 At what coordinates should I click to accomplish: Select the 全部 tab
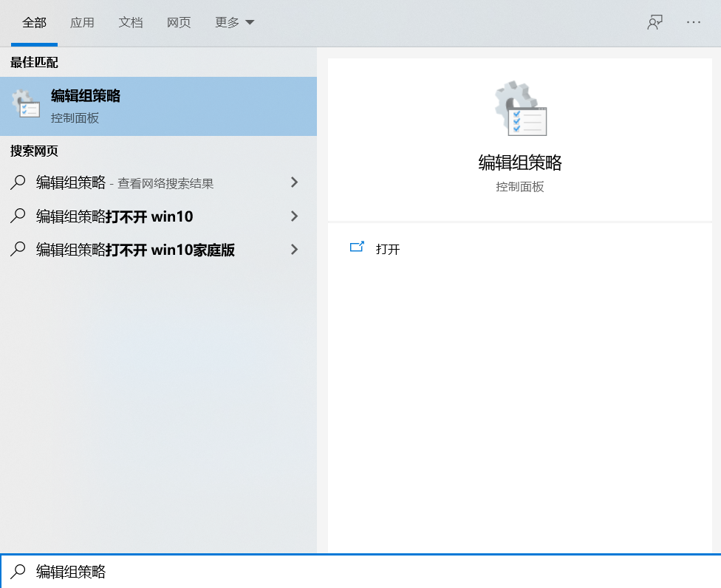pyautogui.click(x=34, y=23)
